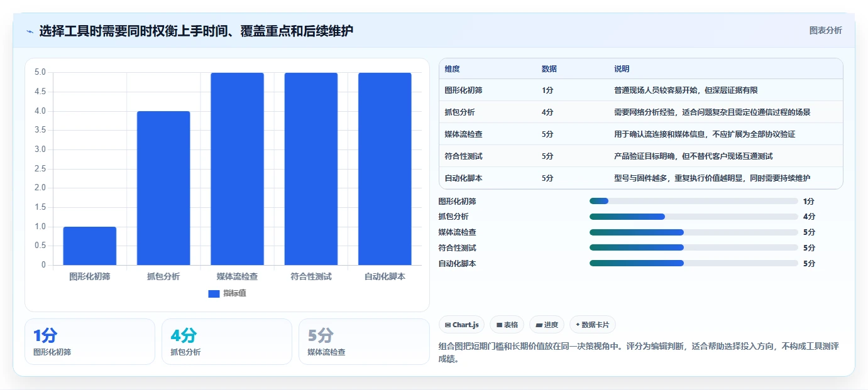Click the 4分 value in the table
Viewport: 868px width, 390px height.
click(x=547, y=112)
